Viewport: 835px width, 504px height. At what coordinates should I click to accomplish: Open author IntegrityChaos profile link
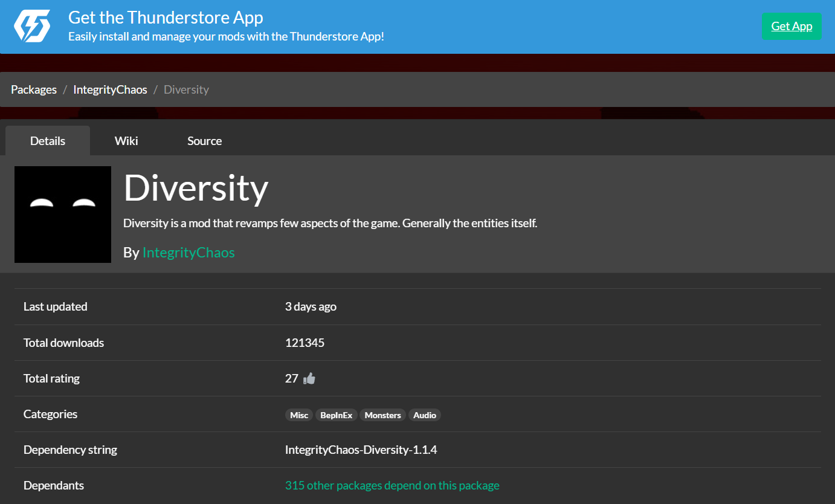[x=189, y=253]
